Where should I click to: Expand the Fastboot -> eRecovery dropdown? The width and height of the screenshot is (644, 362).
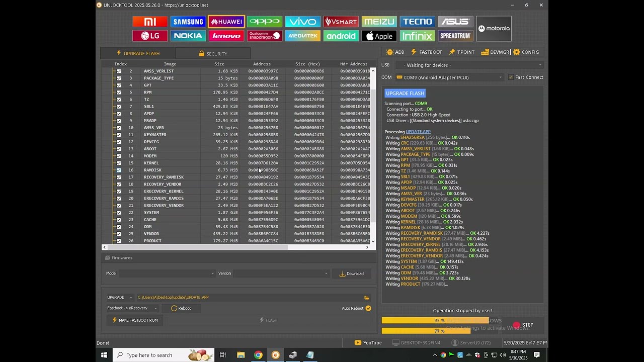132,308
